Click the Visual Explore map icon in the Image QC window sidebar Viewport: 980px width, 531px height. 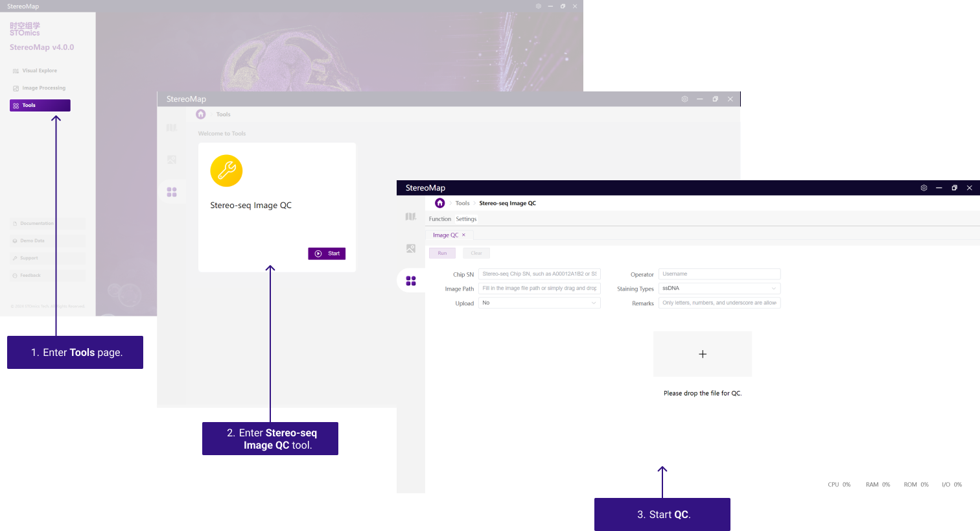click(x=411, y=217)
